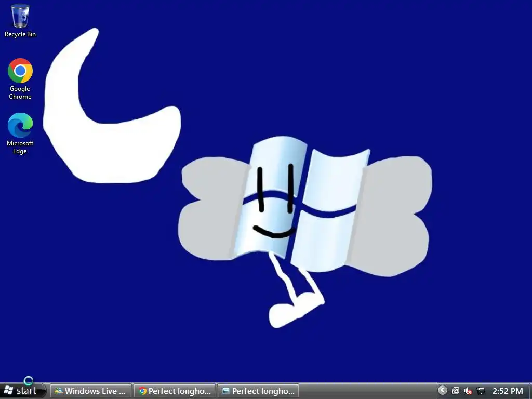Viewport: 532px width, 399px height.
Task: Click the muted volume tray icon
Action: [468, 391]
